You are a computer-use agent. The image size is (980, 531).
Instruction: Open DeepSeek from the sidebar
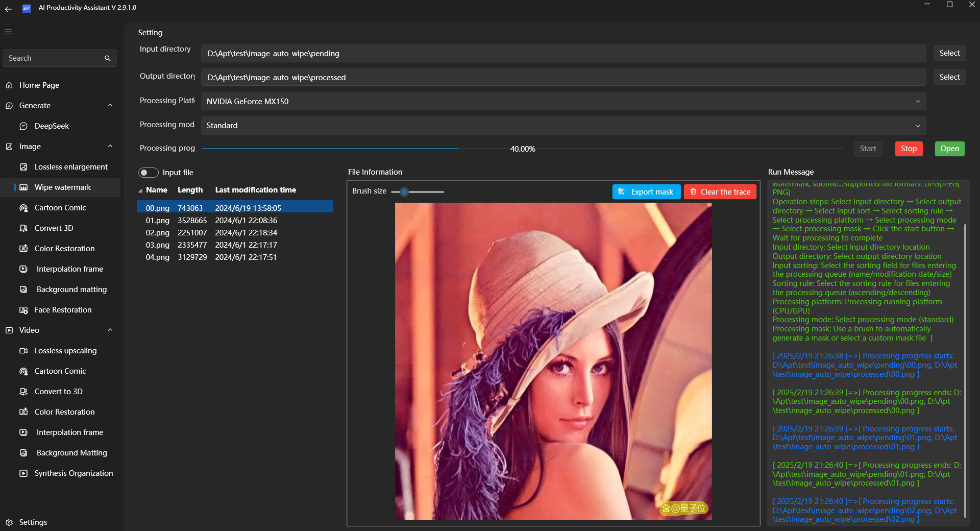[x=60, y=126]
